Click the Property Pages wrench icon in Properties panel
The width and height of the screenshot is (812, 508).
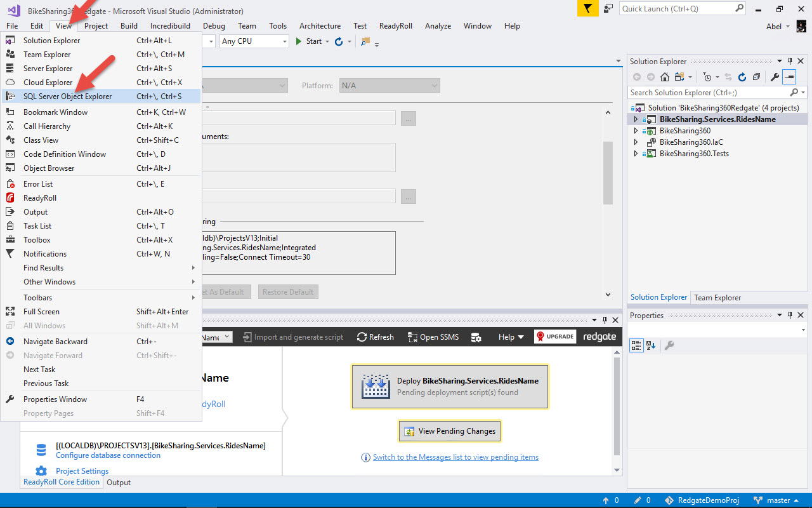[669, 345]
